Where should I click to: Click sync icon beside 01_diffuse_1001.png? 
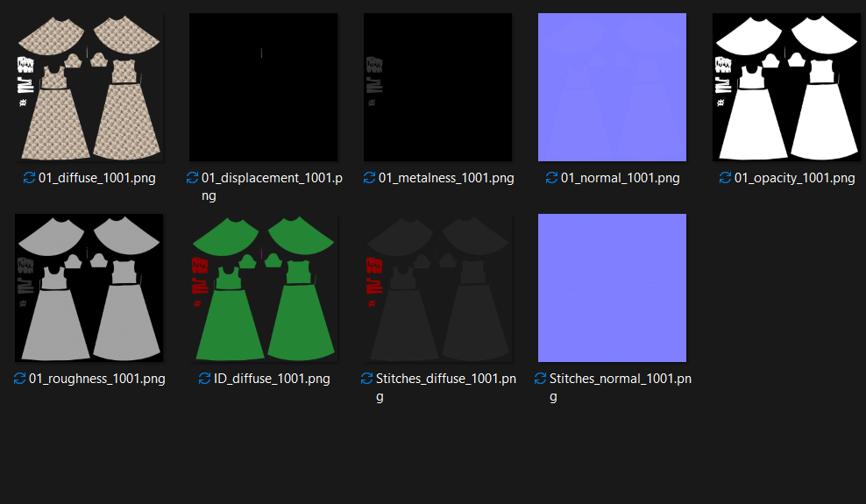29,178
